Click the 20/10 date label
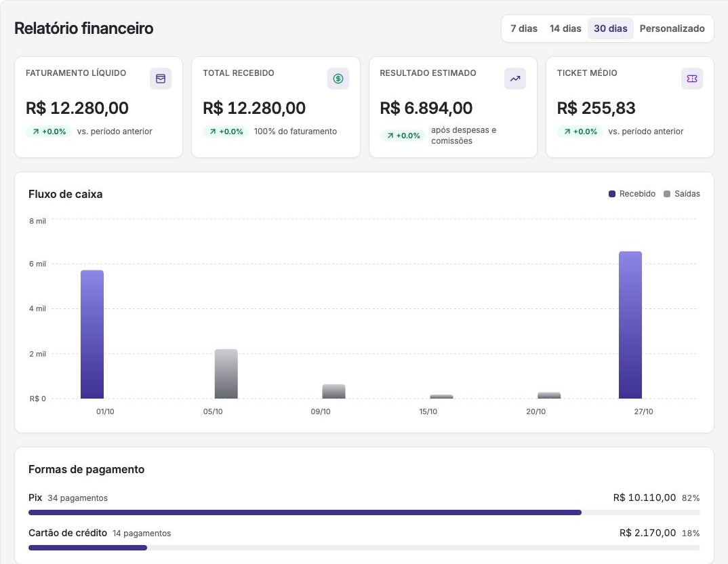This screenshot has width=728, height=564. click(535, 411)
